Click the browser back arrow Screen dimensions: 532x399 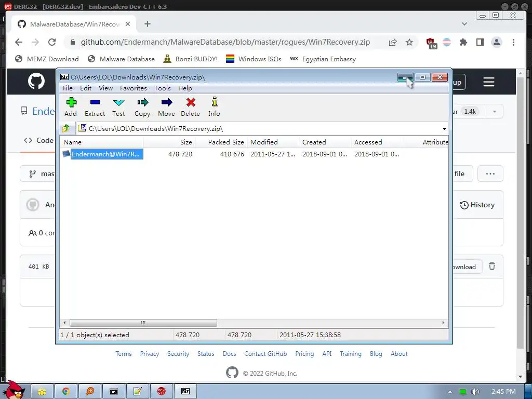[19, 42]
